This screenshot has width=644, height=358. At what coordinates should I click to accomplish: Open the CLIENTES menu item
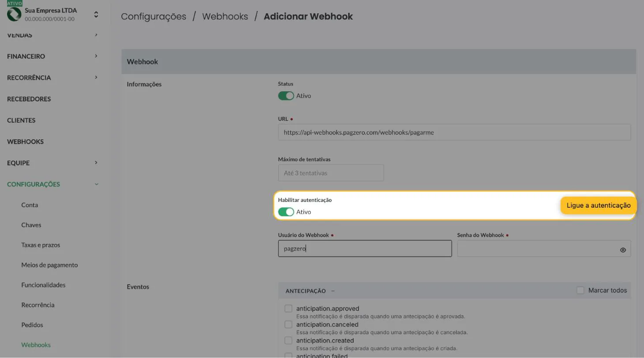21,120
